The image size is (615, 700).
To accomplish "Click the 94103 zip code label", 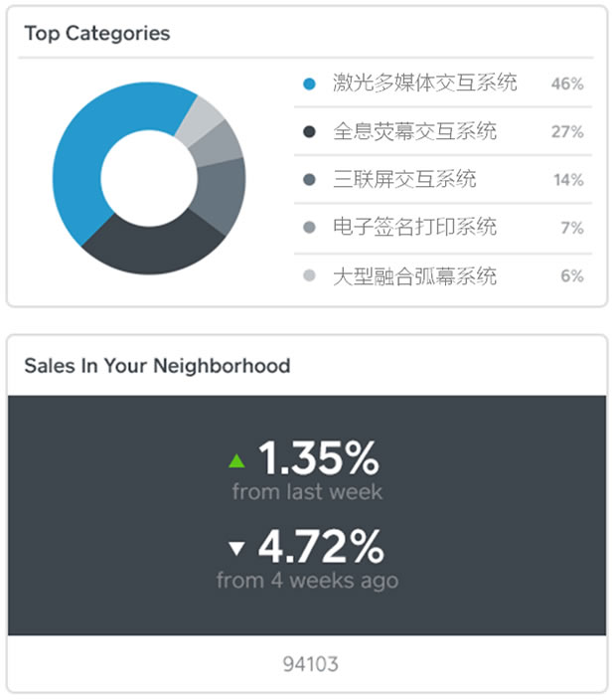I will click(x=310, y=664).
